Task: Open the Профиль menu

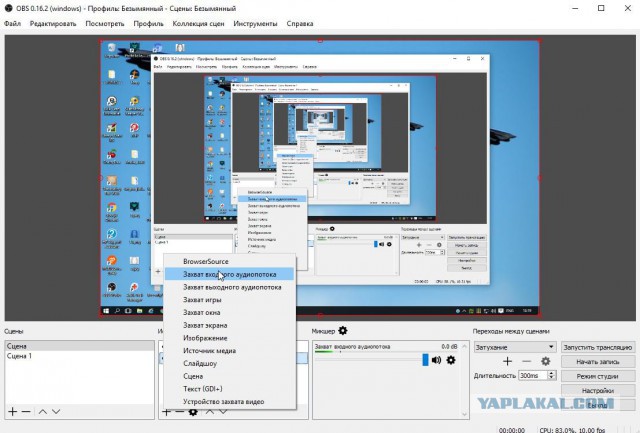Action: (149, 24)
